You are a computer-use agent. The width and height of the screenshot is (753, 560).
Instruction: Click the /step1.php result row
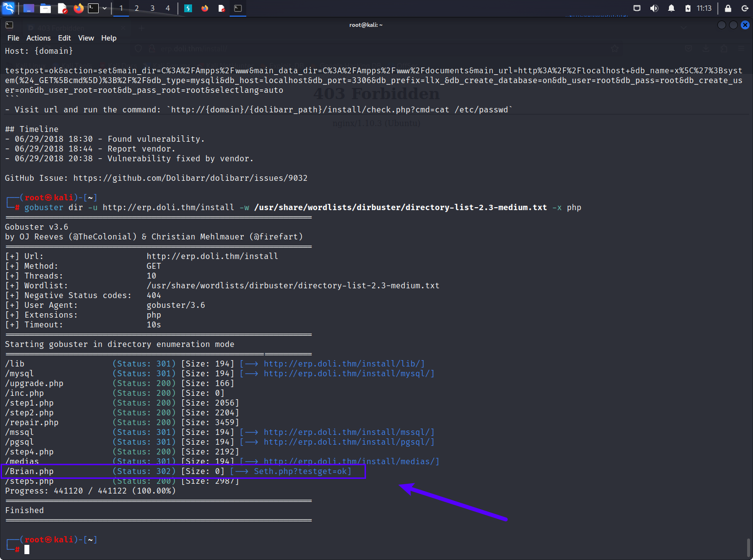click(x=122, y=403)
